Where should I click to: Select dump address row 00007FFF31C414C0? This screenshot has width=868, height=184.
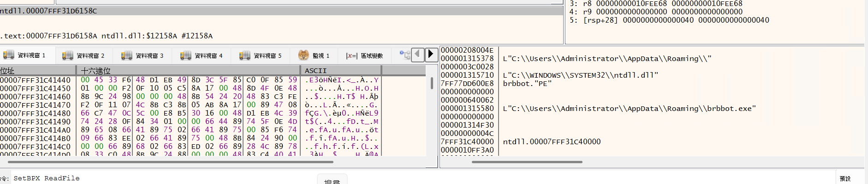[x=36, y=147]
